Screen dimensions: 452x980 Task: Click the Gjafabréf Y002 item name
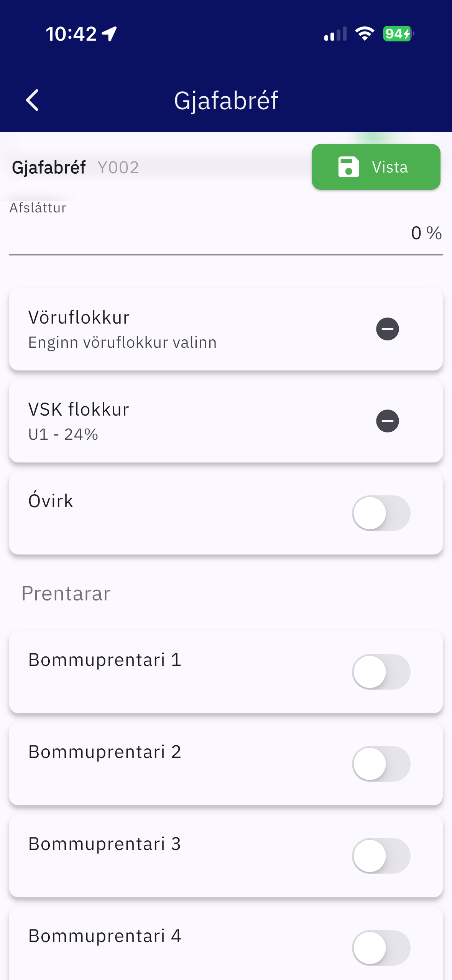click(75, 168)
